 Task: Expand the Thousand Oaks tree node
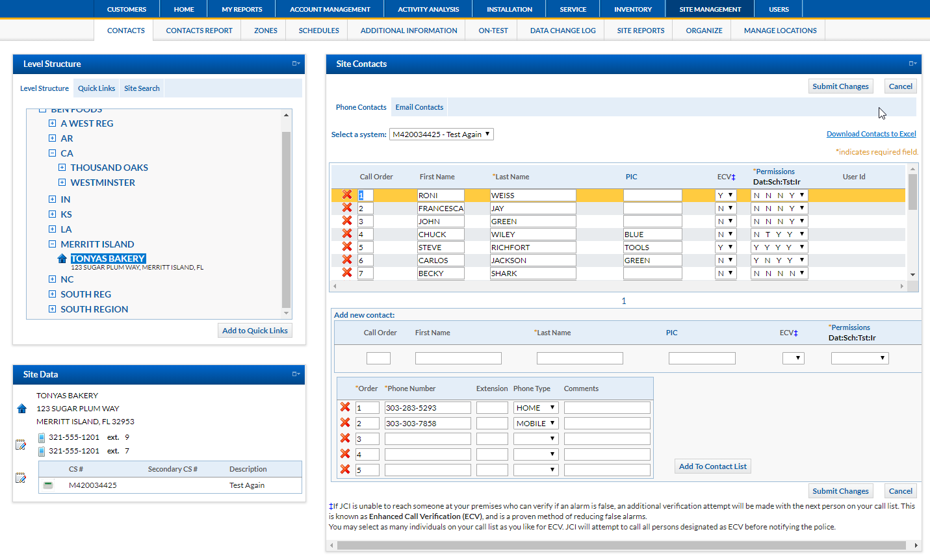click(62, 168)
